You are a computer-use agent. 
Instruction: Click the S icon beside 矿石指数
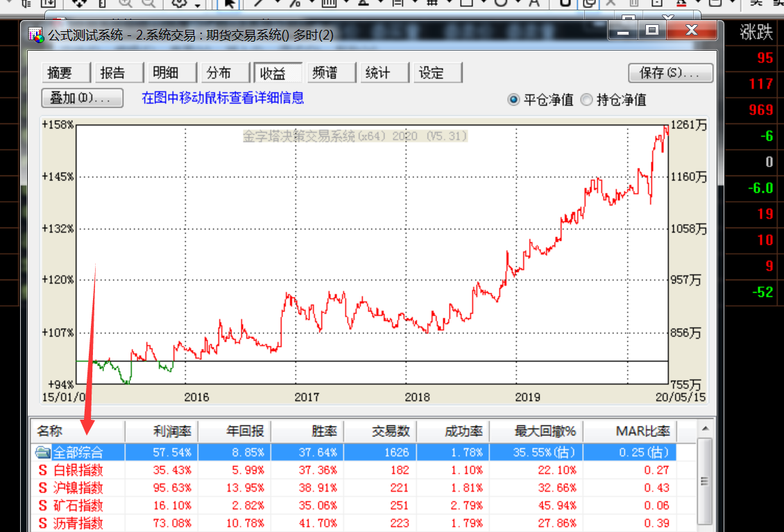43,506
